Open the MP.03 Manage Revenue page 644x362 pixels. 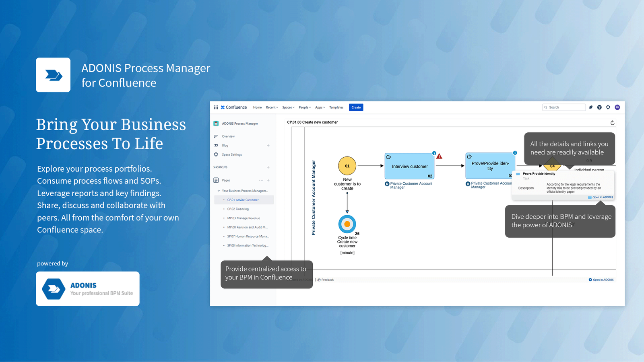click(x=244, y=218)
